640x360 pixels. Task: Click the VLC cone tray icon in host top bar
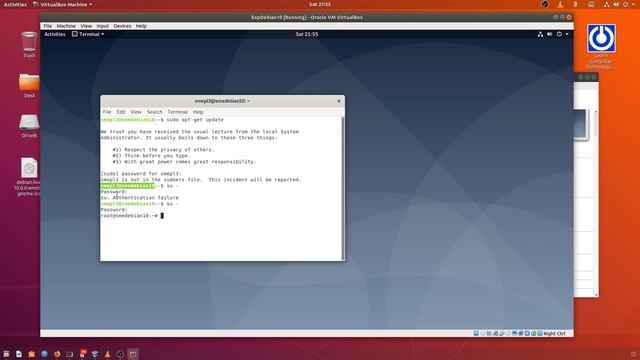tap(560, 4)
